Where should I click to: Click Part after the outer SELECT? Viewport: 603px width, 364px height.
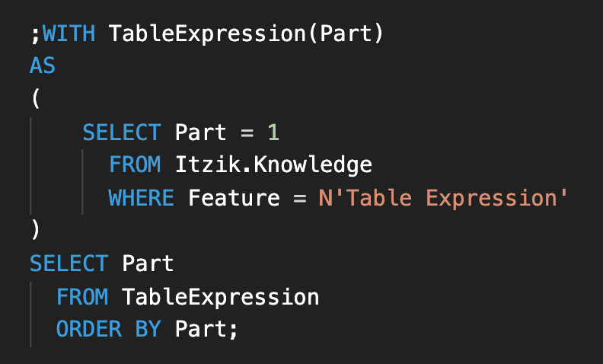coord(148,264)
